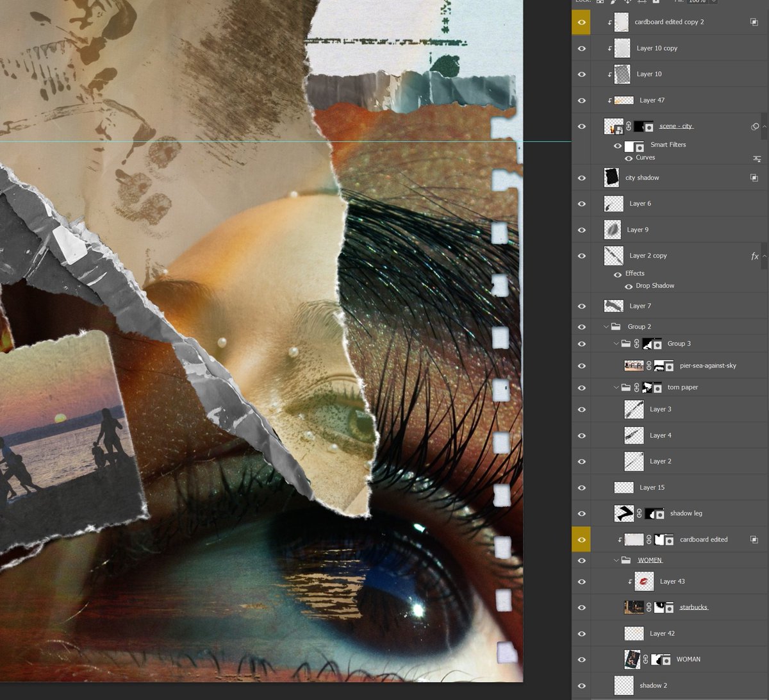Click the WOMEN folder icon
This screenshot has width=769, height=700.
coord(626,560)
